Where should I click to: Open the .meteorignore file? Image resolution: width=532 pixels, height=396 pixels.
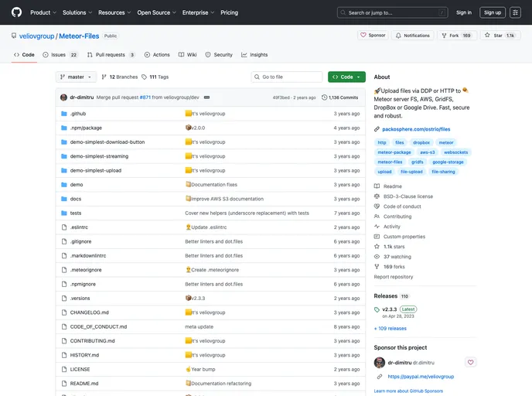tap(86, 270)
